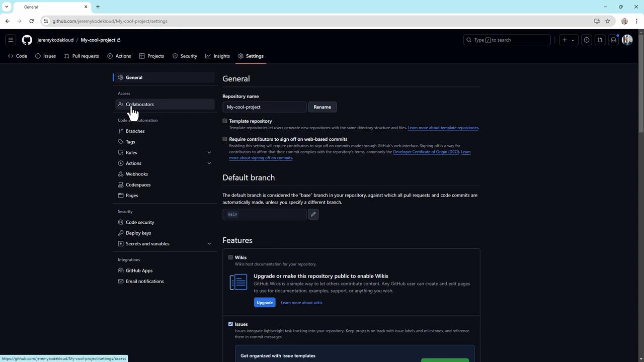Image resolution: width=644 pixels, height=362 pixels.
Task: Close the General browser tab
Action: [86, 7]
